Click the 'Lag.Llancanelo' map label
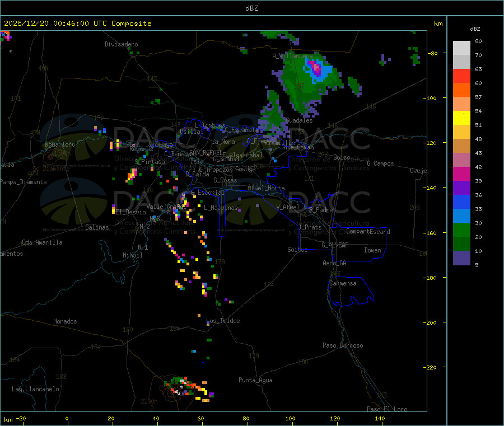The width and height of the screenshot is (504, 426). (35, 389)
